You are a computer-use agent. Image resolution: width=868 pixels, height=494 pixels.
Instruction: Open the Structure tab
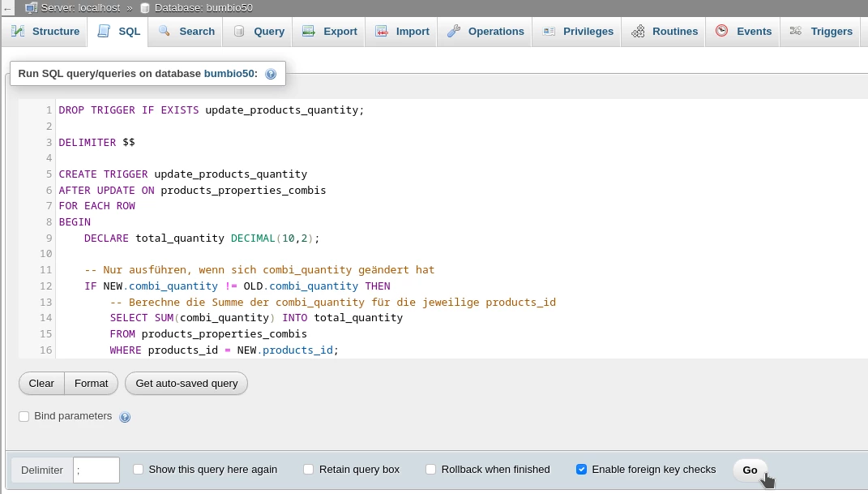coord(45,32)
